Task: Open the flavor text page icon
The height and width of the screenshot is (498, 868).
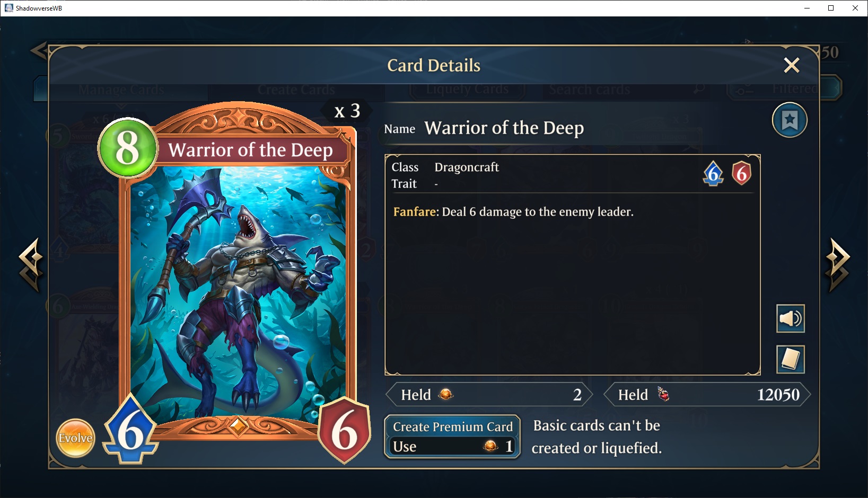Action: [x=790, y=359]
